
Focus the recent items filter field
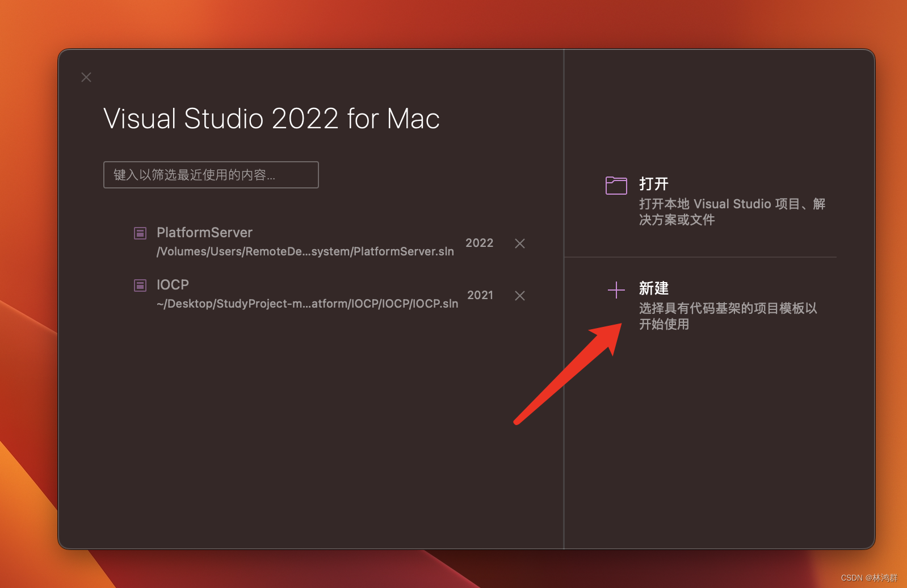(211, 175)
